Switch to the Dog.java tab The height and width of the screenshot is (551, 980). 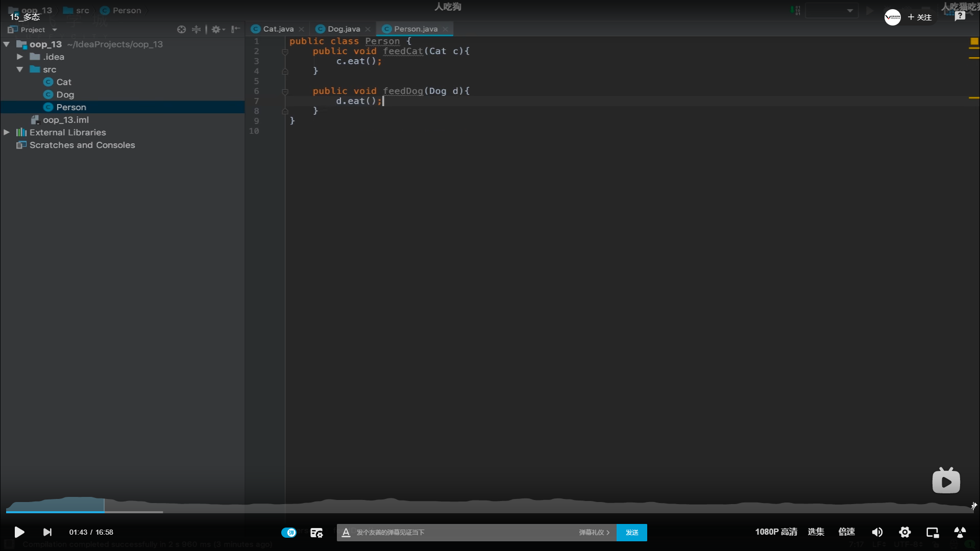344,29
